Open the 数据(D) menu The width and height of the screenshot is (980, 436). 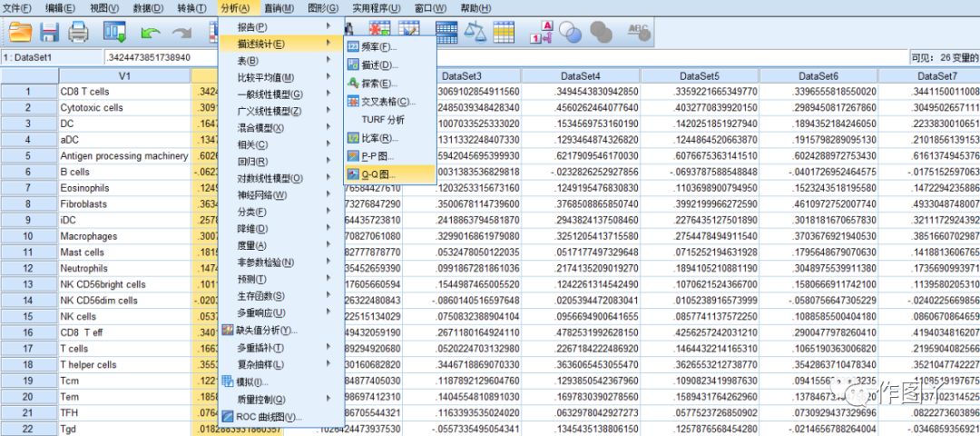tap(148, 8)
